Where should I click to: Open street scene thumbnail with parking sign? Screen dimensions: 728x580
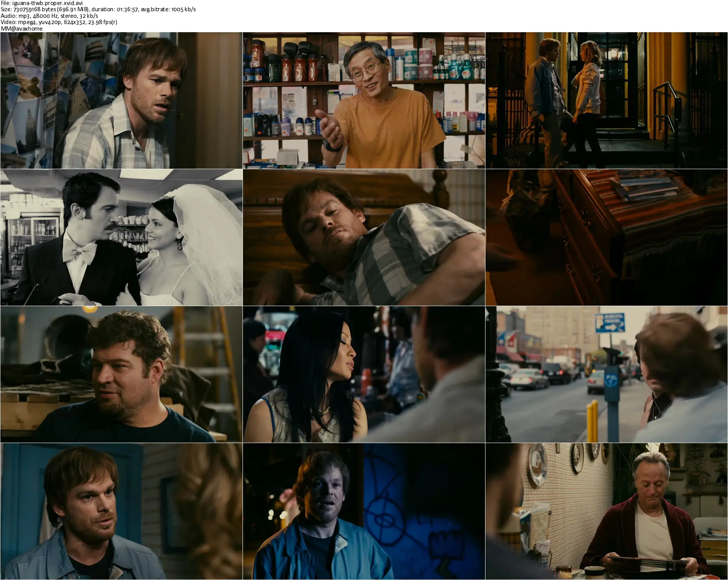[607, 374]
